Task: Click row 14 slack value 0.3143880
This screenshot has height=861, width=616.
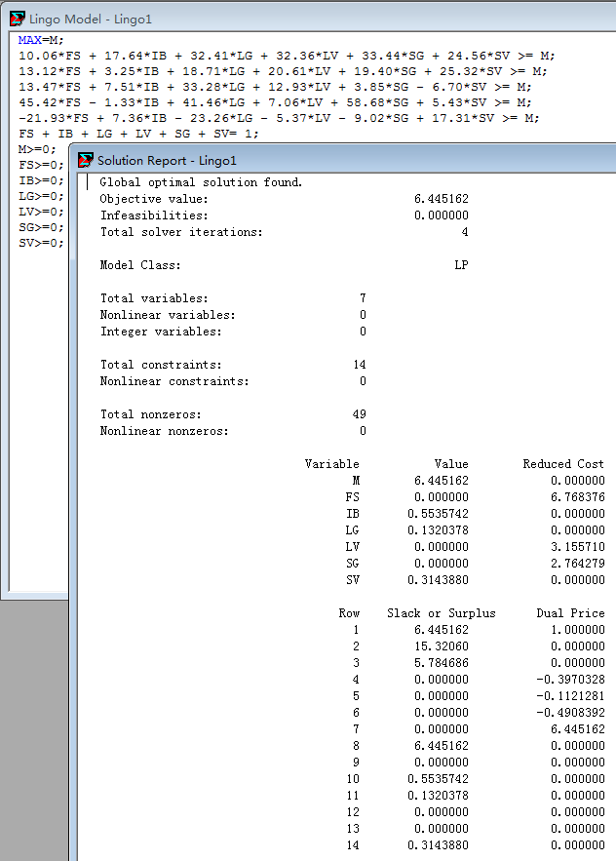Action: click(438, 845)
